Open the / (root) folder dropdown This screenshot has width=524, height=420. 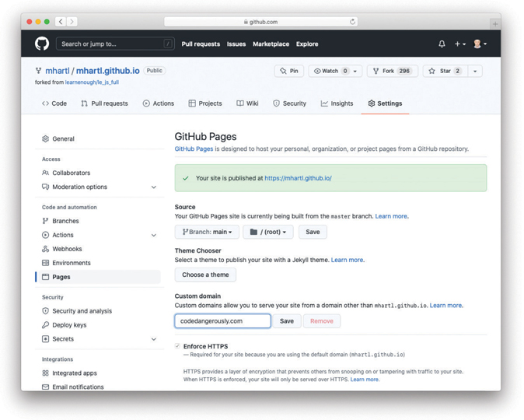pyautogui.click(x=267, y=232)
